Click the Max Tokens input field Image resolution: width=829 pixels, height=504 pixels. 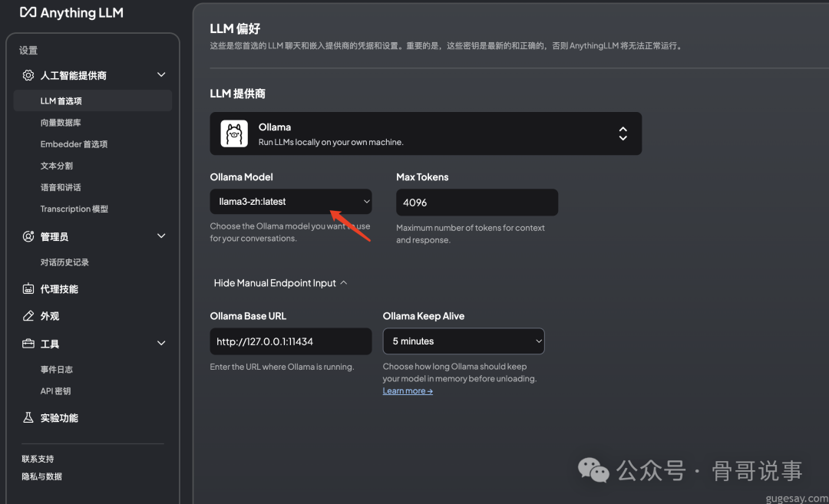pos(477,203)
